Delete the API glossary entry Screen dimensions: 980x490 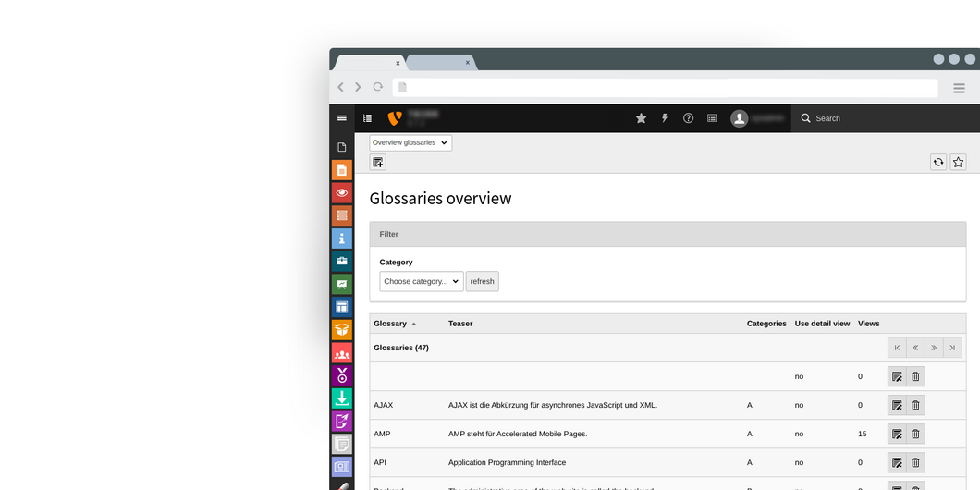[915, 462]
